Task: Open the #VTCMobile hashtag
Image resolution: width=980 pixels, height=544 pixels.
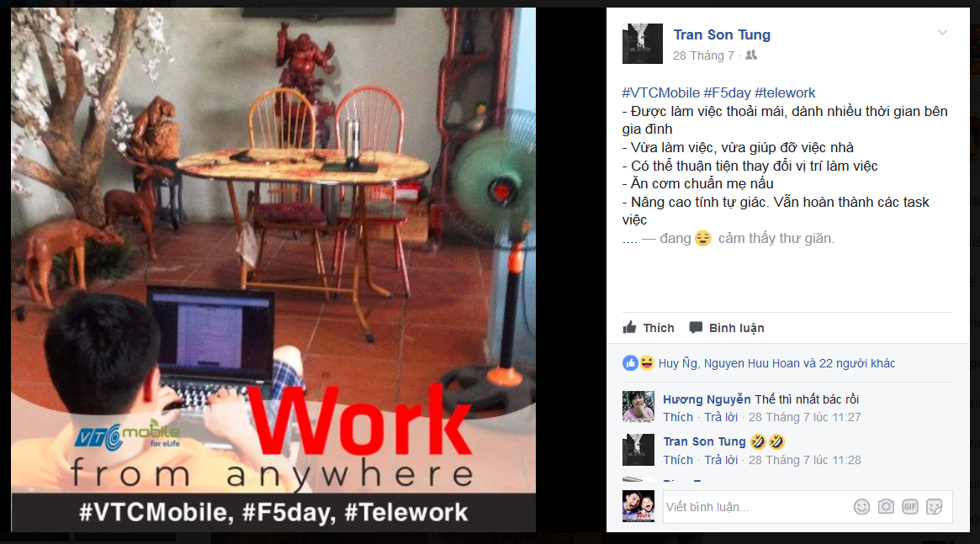Action: (660, 93)
